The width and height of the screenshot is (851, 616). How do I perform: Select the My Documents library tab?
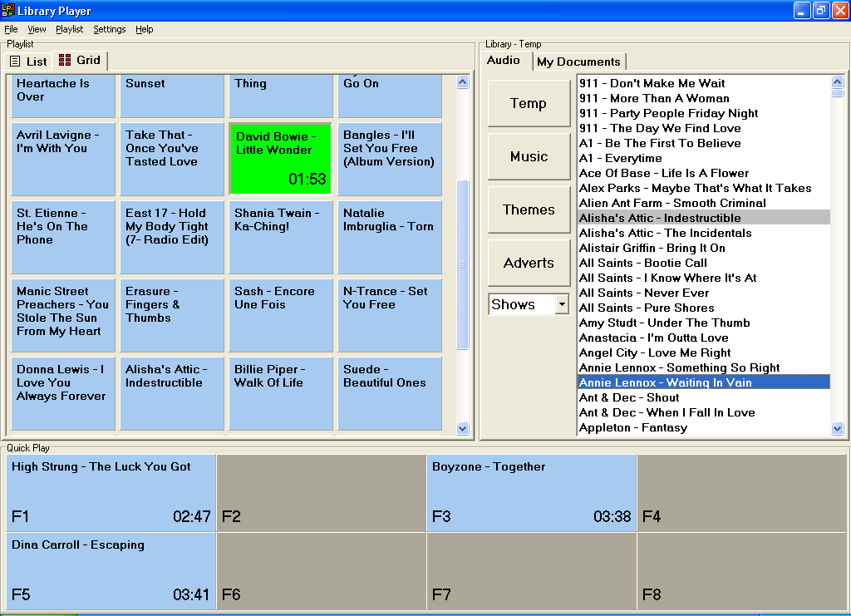pos(578,62)
